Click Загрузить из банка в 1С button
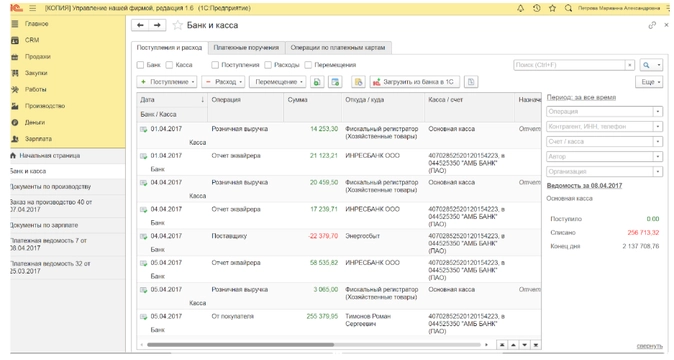 [x=414, y=82]
